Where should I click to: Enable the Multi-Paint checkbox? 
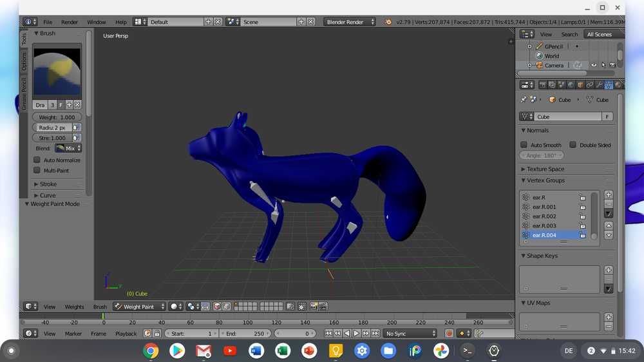[x=37, y=171]
